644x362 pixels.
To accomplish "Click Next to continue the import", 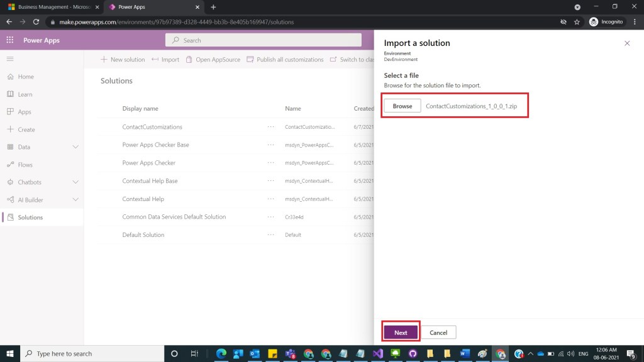I will tap(401, 332).
